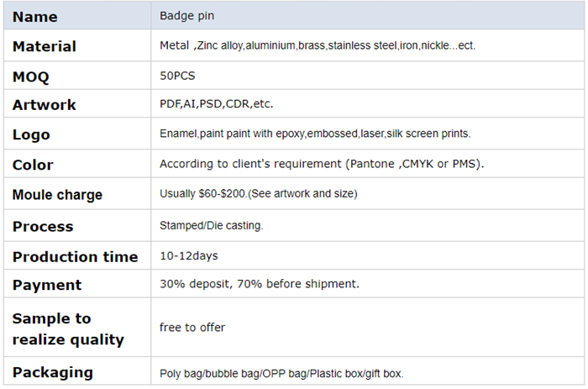588x389 pixels.
Task: Click the "Production time" row label
Action: coord(75,256)
